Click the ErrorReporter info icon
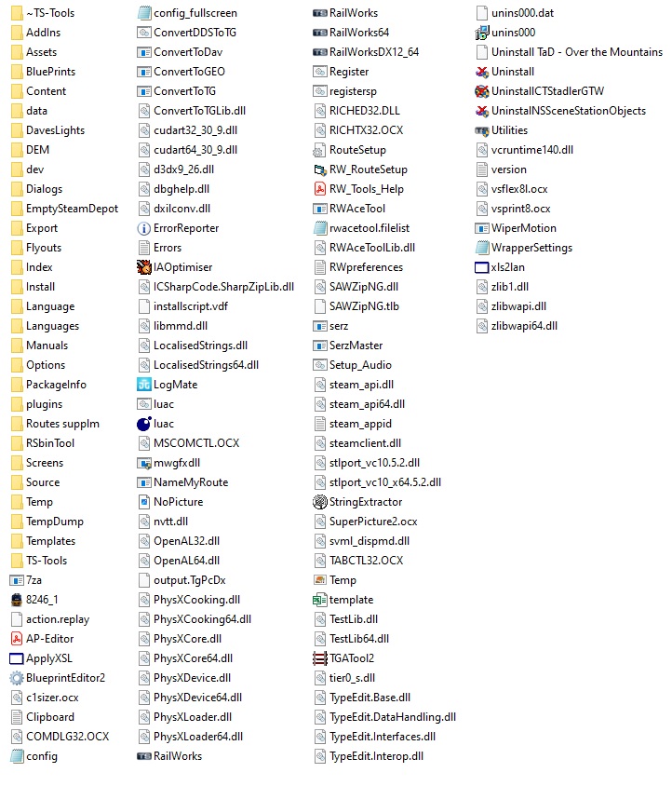This screenshot has width=672, height=786. (x=144, y=228)
